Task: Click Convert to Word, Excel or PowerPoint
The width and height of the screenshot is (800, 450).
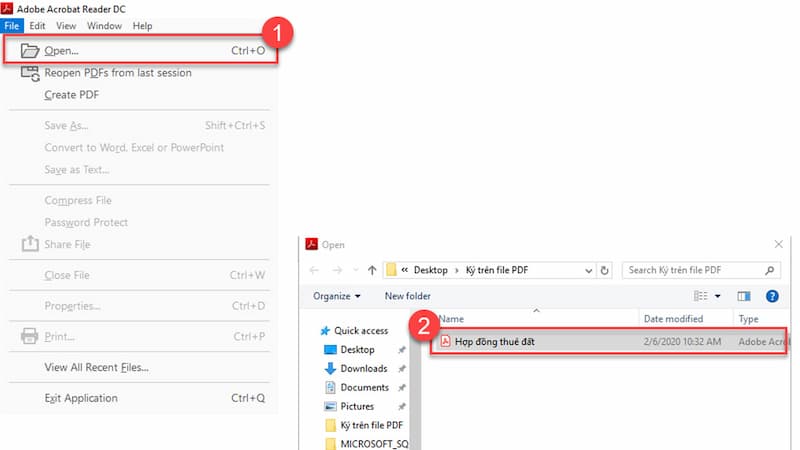Action: [x=134, y=147]
